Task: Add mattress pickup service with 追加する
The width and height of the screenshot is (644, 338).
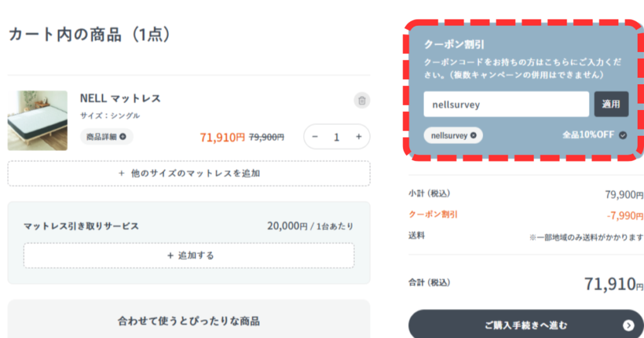Action: point(189,256)
